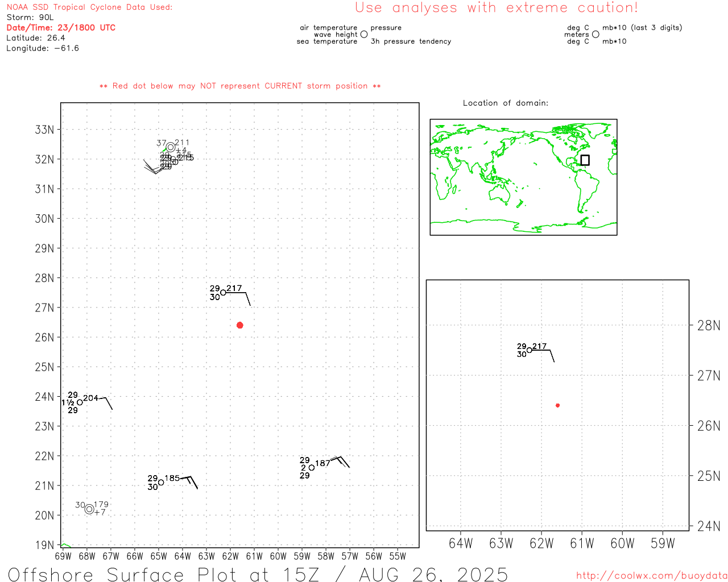Click the 'Longitude: -61.6' text
728x582 pixels.
pyautogui.click(x=43, y=48)
